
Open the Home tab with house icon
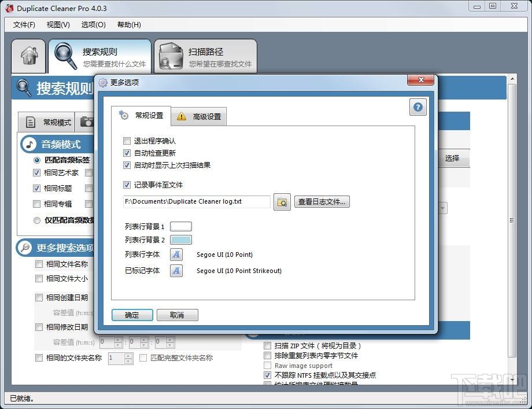[x=28, y=56]
